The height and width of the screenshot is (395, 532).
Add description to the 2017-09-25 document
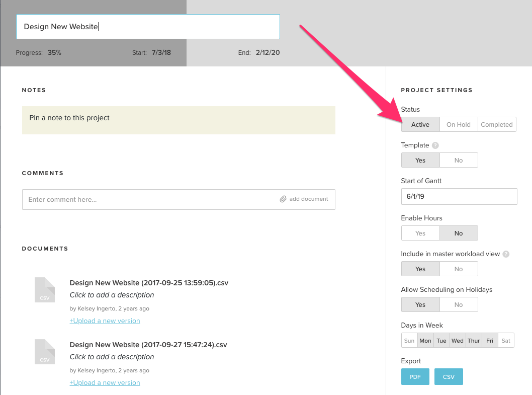click(x=112, y=295)
